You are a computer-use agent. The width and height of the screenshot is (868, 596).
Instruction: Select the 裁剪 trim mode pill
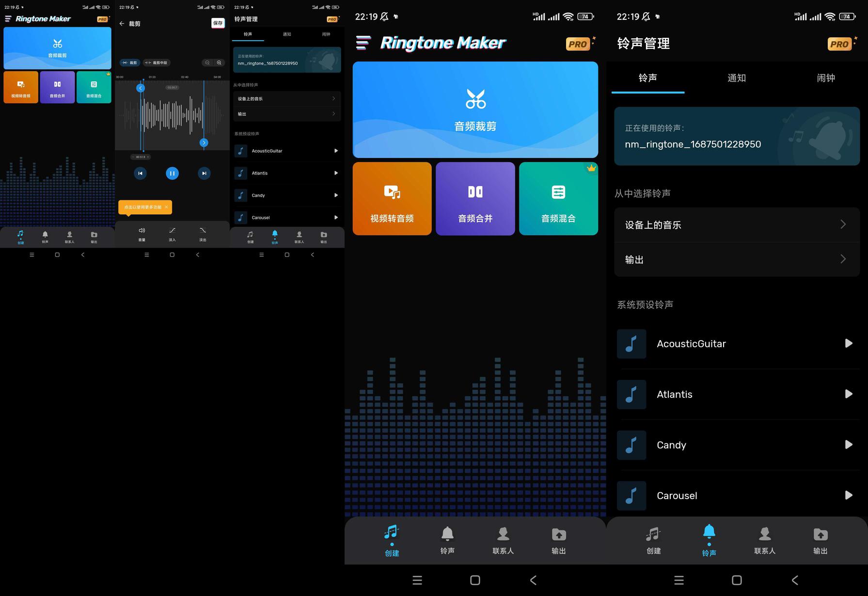click(x=130, y=63)
